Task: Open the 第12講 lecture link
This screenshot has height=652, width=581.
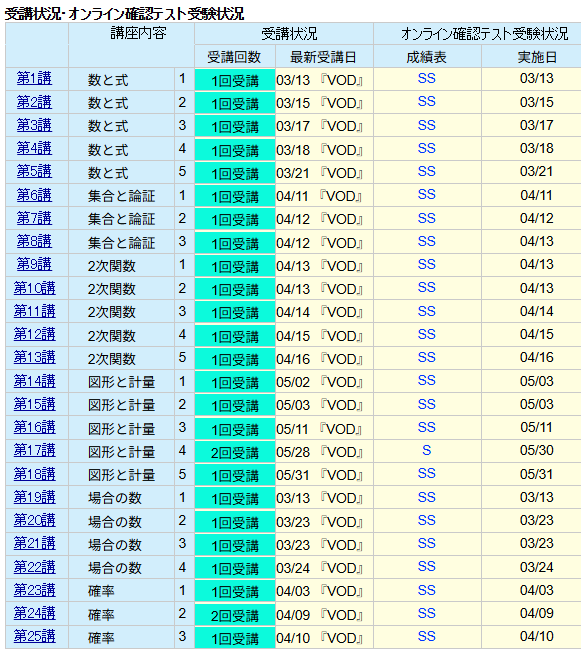Action: 34,334
